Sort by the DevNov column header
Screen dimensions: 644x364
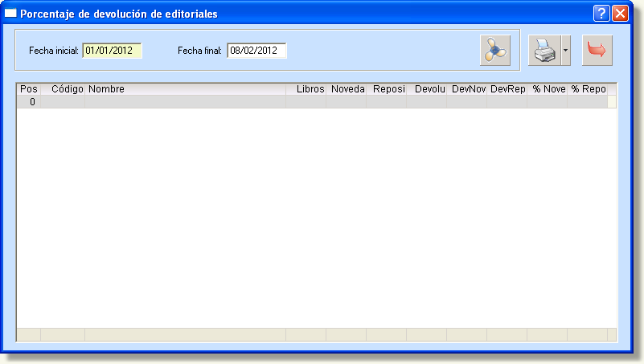(x=467, y=89)
